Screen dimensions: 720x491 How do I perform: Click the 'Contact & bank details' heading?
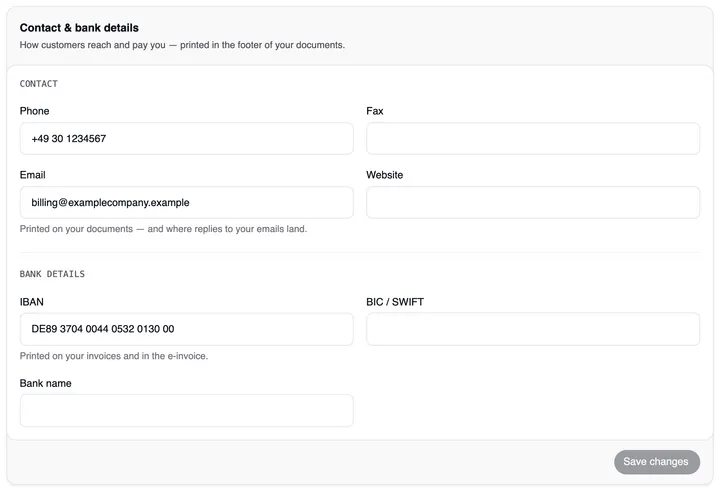click(x=79, y=28)
